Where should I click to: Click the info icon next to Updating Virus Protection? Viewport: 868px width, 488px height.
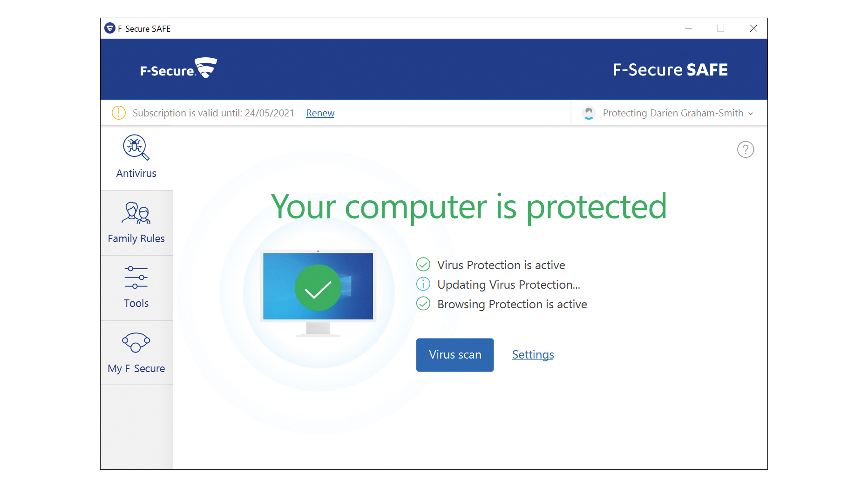[x=423, y=284]
